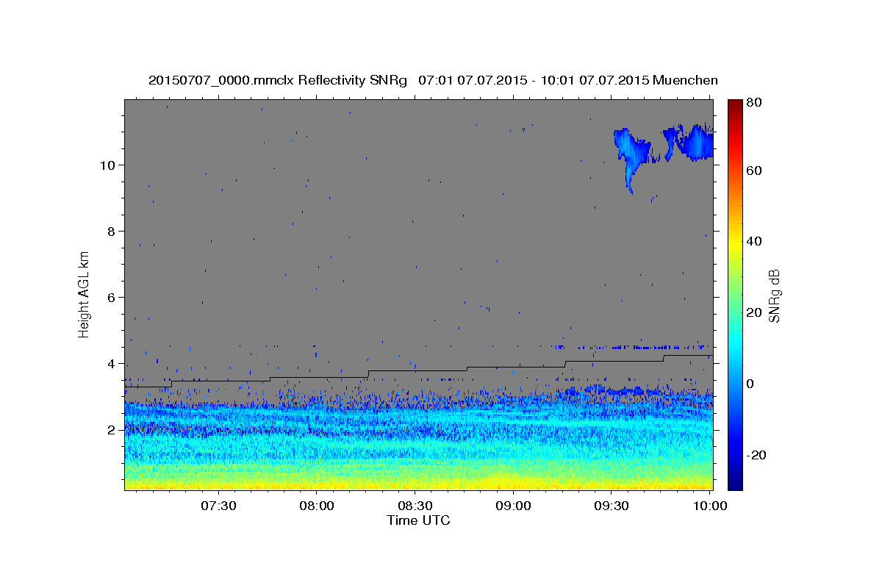Click the black stepped line near 4 km height
882x588 pixels.
(418, 370)
